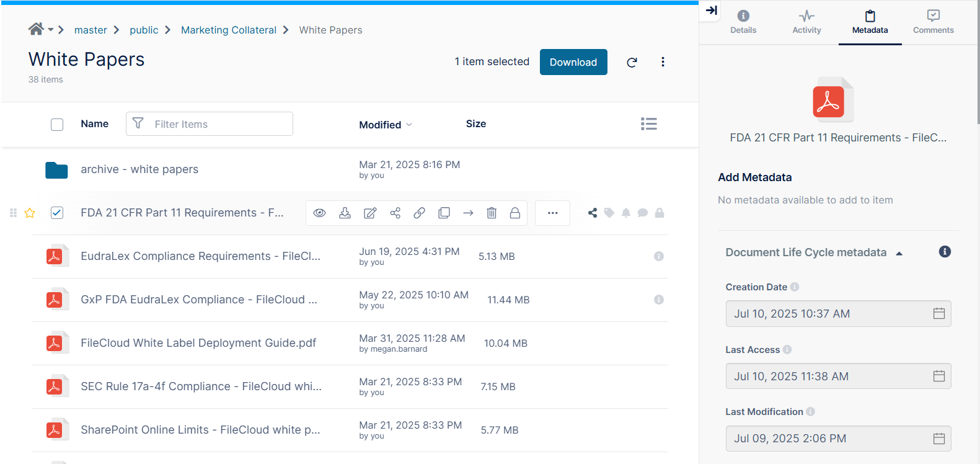Open GxP FDA EudraLex Compliance file
Screen dimensions: 980x464
(x=199, y=300)
